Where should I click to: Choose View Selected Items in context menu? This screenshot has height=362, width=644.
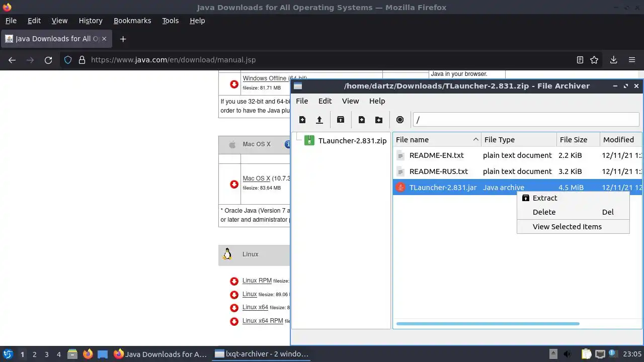573,227
